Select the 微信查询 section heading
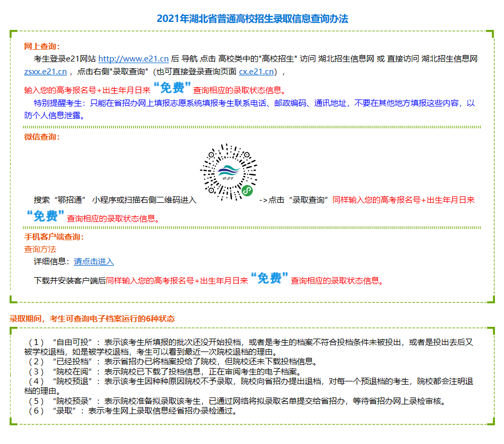Screen dimensions: 504x444 point(42,136)
